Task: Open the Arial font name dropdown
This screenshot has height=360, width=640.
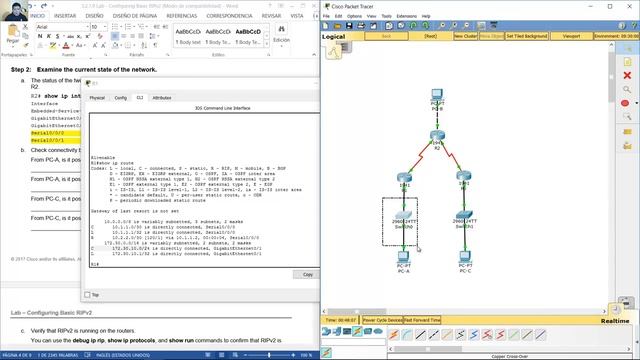Action: (x=87, y=27)
